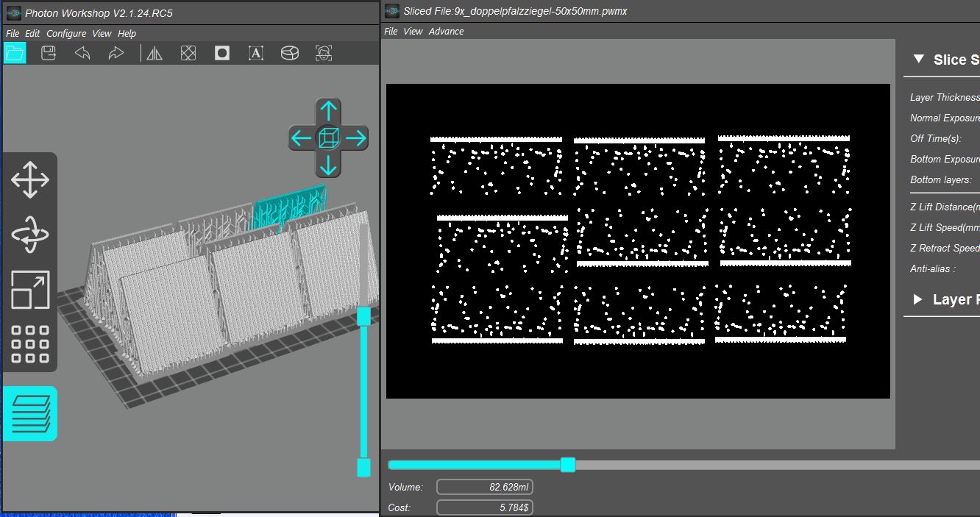Open the Configure menu
Viewport: 980px width, 517px height.
coord(66,33)
